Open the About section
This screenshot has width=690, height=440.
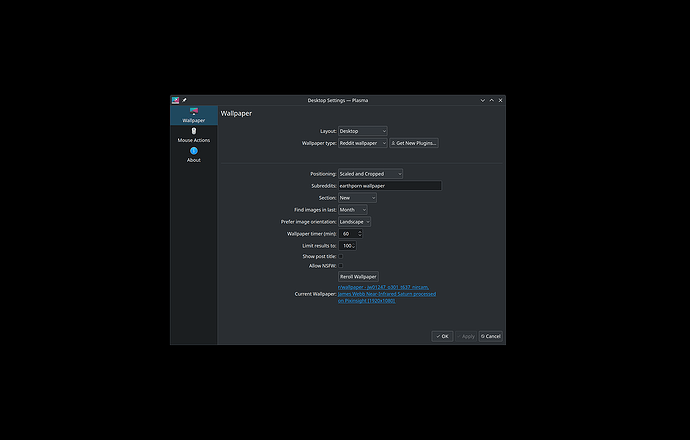coord(194,155)
